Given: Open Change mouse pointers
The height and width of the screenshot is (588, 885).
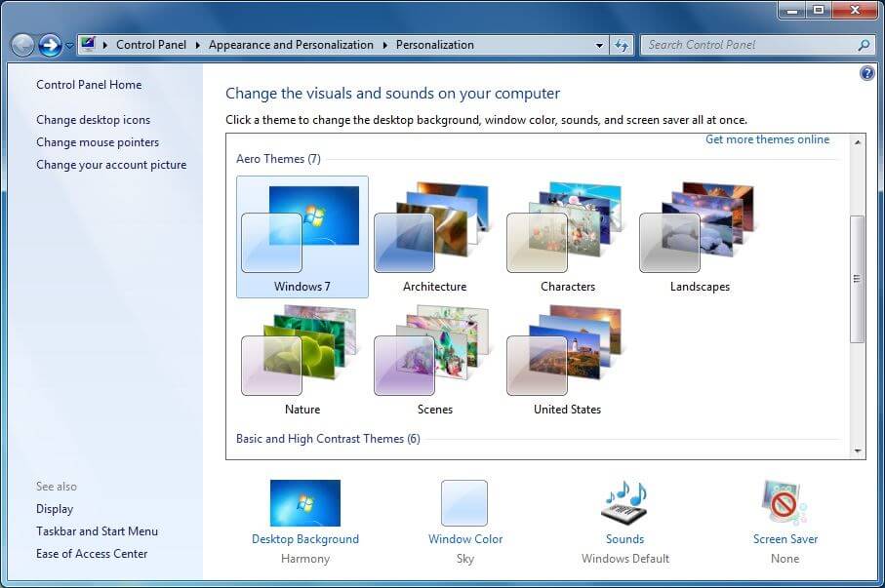Looking at the screenshot, I should click(x=97, y=141).
